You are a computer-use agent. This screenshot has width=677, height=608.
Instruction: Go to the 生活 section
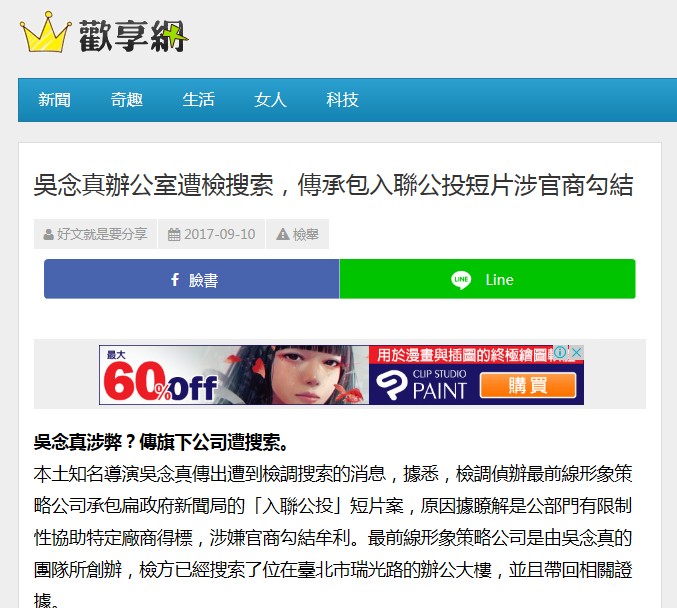[x=198, y=100]
